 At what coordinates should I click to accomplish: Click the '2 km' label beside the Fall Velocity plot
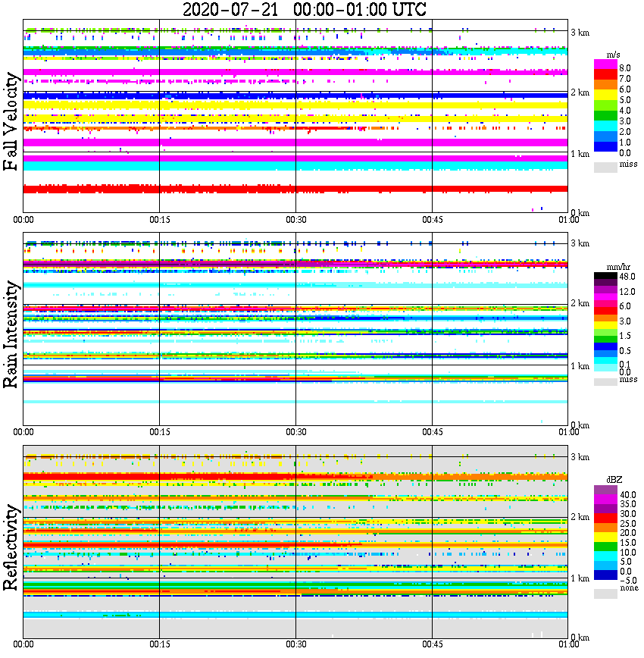[580, 92]
